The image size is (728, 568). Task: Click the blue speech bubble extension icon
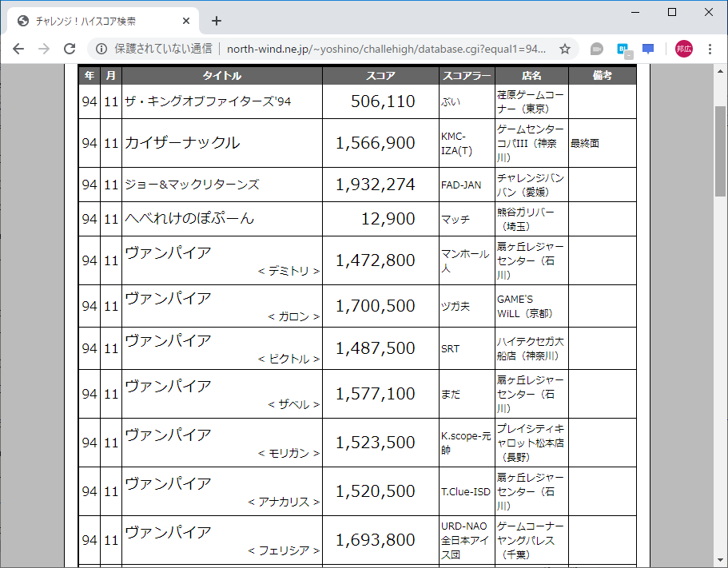[x=647, y=48]
